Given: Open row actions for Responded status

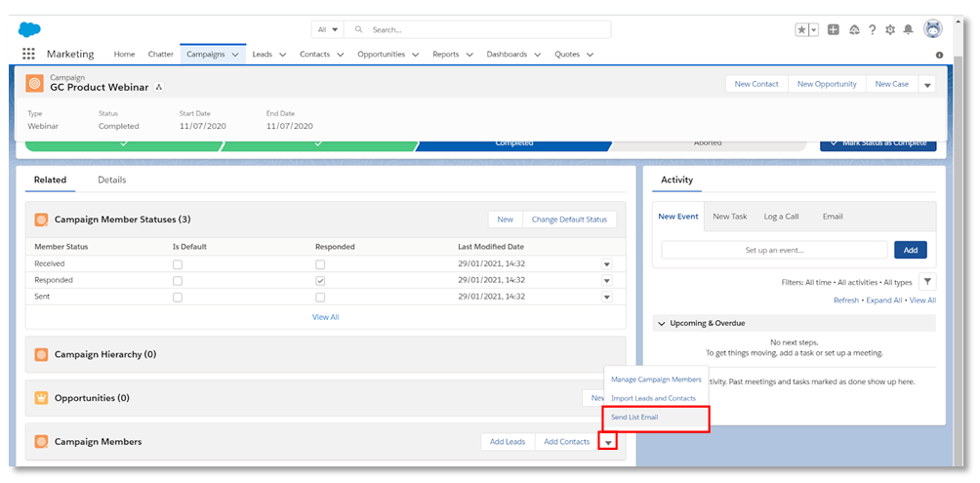Looking at the screenshot, I should point(607,281).
